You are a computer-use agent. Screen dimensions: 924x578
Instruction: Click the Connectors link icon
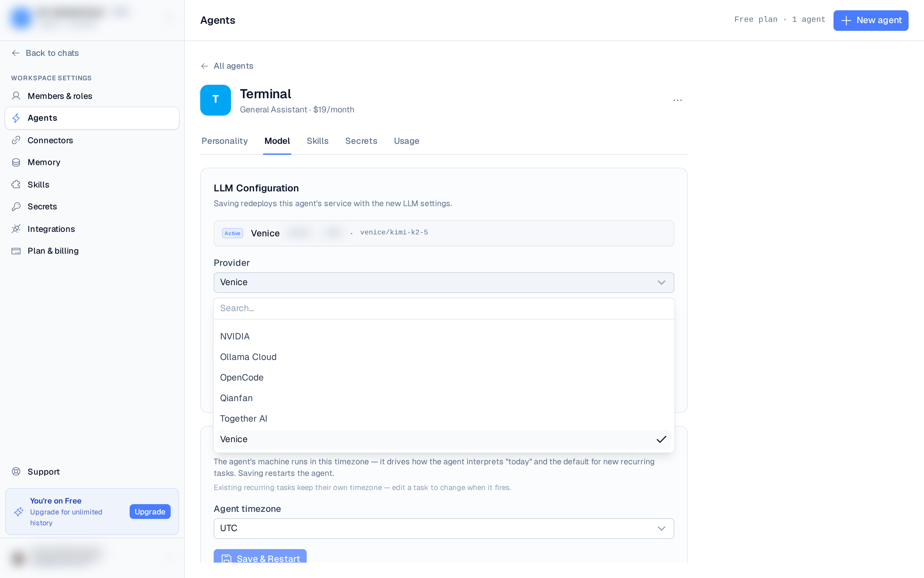[x=16, y=140]
